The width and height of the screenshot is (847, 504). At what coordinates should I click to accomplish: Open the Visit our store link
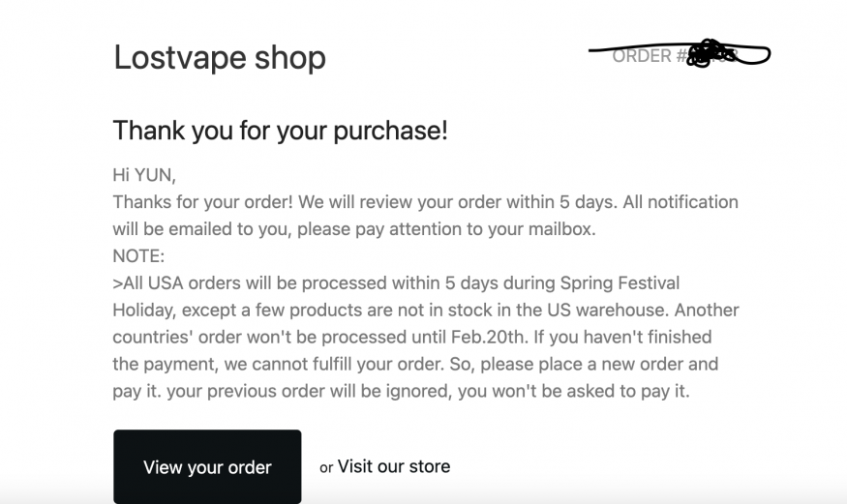[394, 466]
